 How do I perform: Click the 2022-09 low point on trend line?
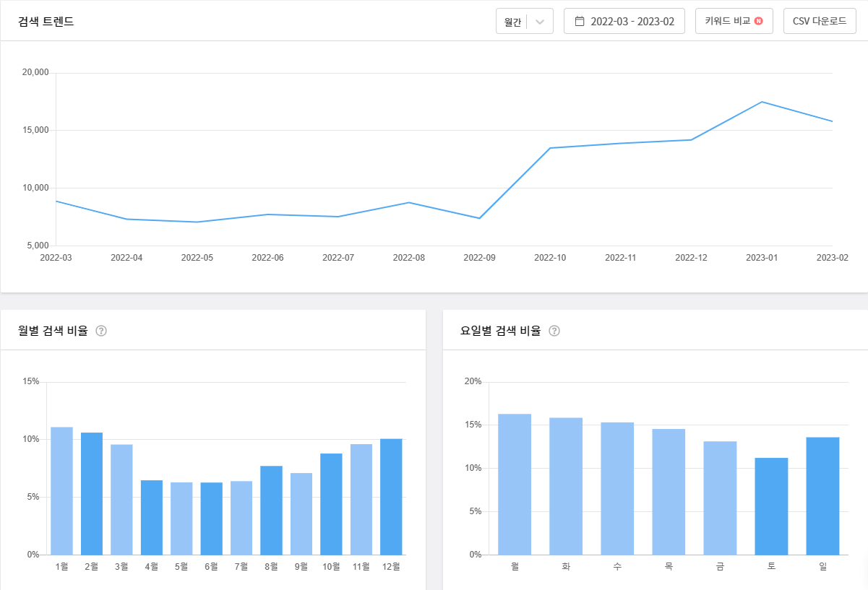tap(479, 218)
